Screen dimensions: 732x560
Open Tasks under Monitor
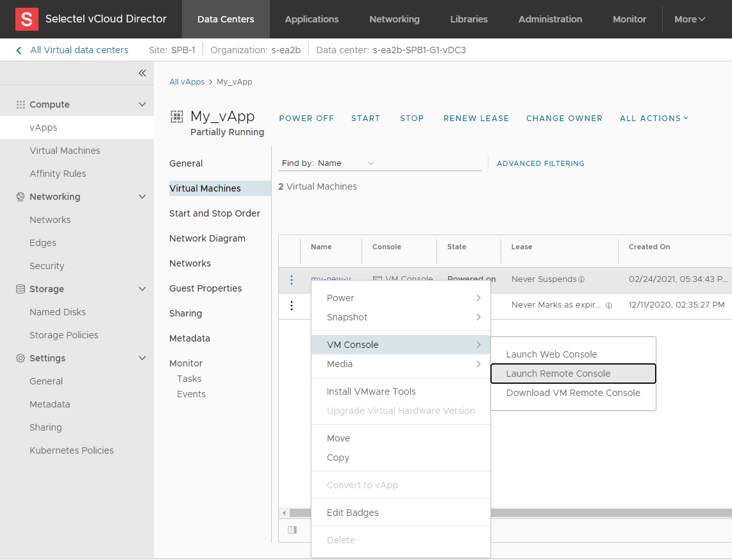189,379
